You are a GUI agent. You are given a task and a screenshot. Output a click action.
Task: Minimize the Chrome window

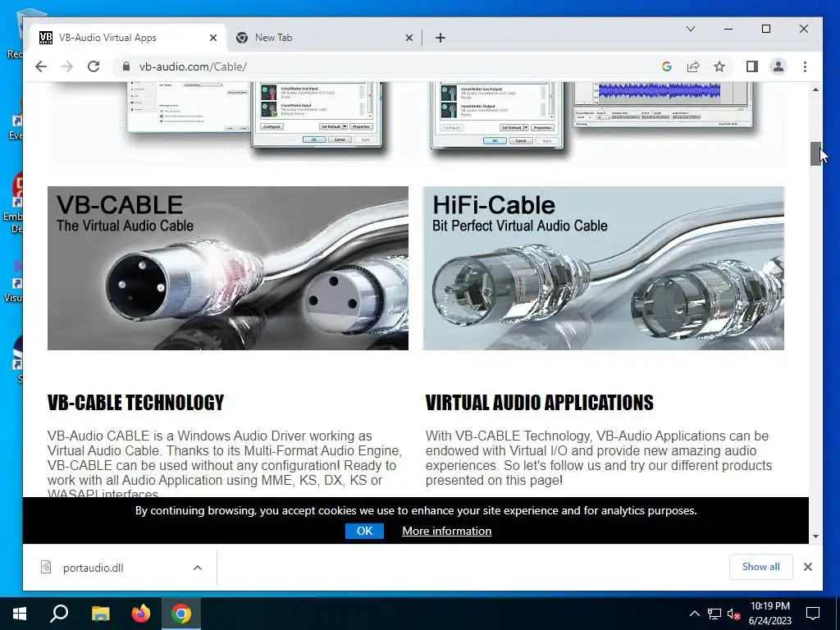click(728, 29)
